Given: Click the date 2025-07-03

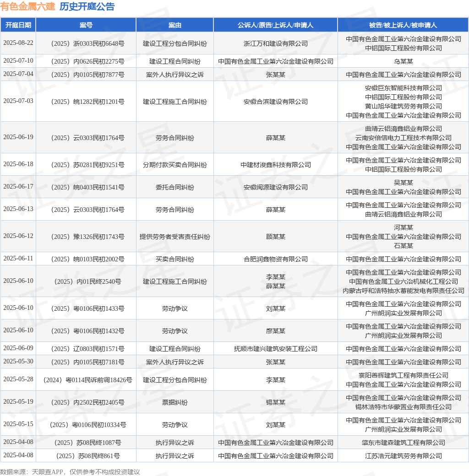Looking at the screenshot, I should (18, 101).
